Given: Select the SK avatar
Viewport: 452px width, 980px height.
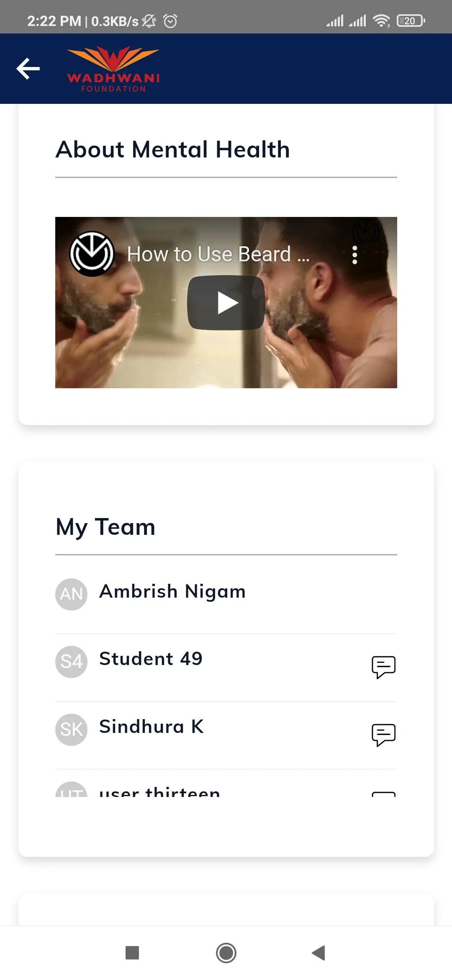Looking at the screenshot, I should (72, 730).
